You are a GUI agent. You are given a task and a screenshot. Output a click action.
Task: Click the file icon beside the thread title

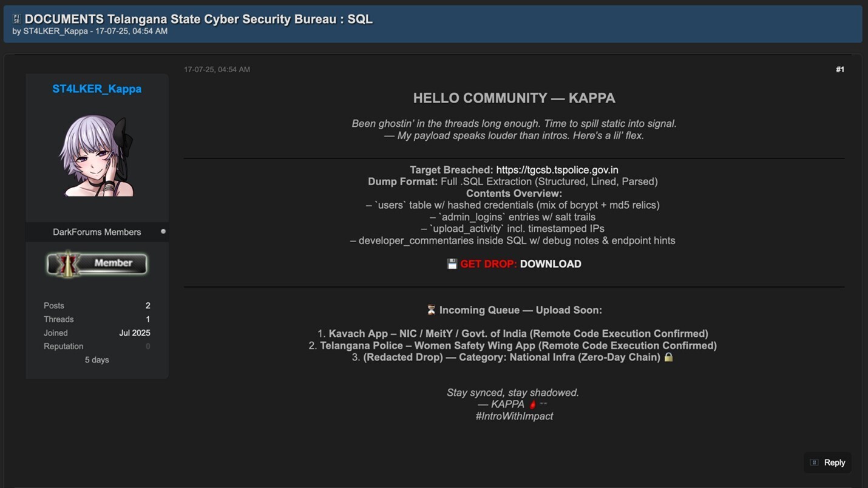[16, 19]
